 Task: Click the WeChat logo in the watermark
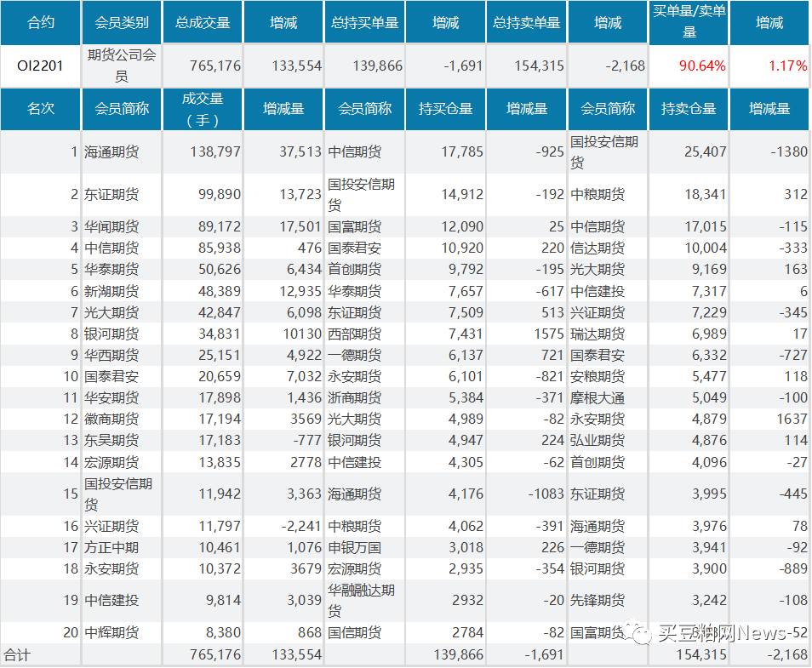pos(639,631)
